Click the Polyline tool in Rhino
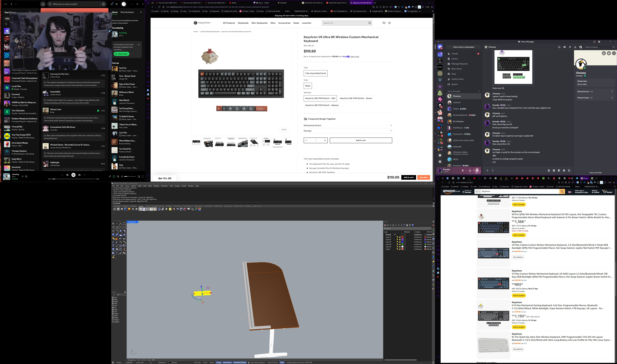This screenshot has width=617, height=364. [121, 224]
